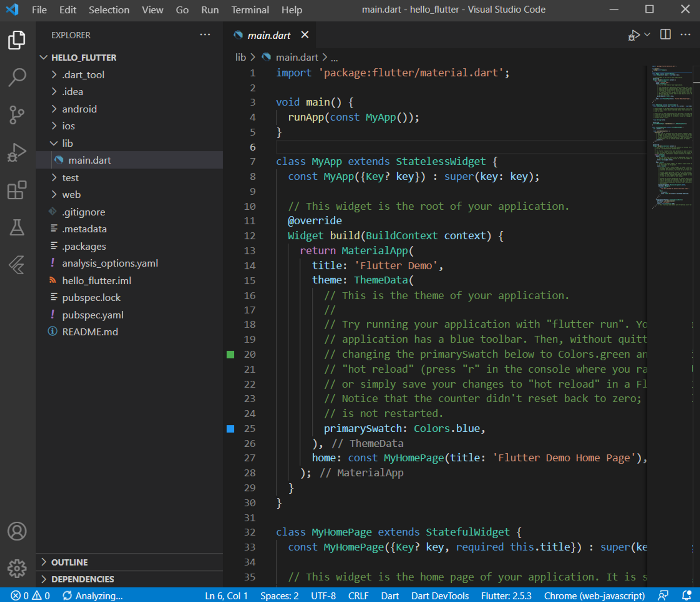Open the .metadata file

point(129,229)
